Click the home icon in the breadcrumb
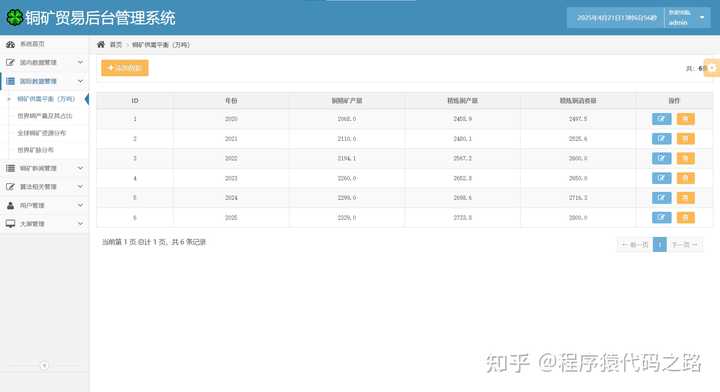The width and height of the screenshot is (720, 392). tap(101, 44)
